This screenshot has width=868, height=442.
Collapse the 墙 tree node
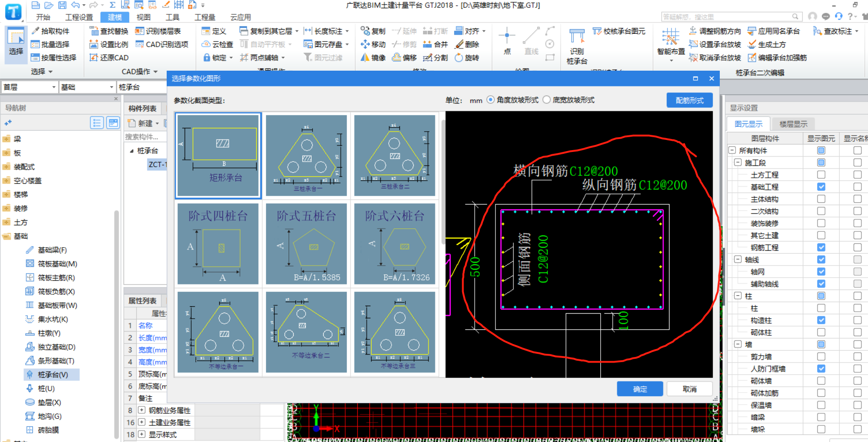[x=738, y=344]
